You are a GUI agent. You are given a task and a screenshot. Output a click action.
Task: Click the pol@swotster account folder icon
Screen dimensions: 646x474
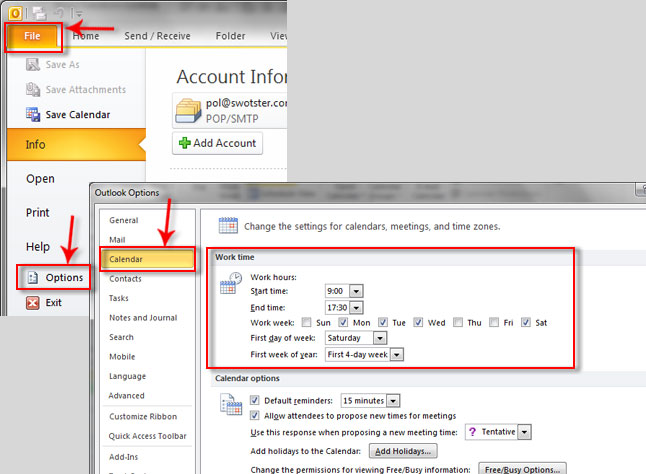(x=188, y=110)
